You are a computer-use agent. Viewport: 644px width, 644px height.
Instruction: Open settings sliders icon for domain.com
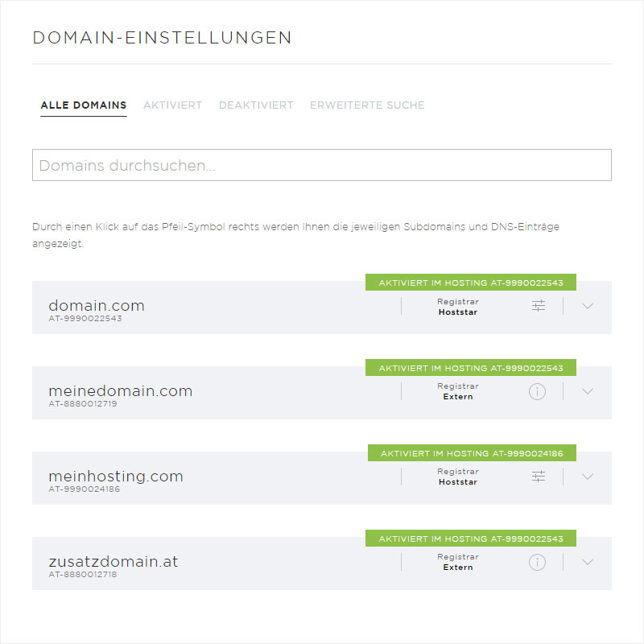(538, 306)
